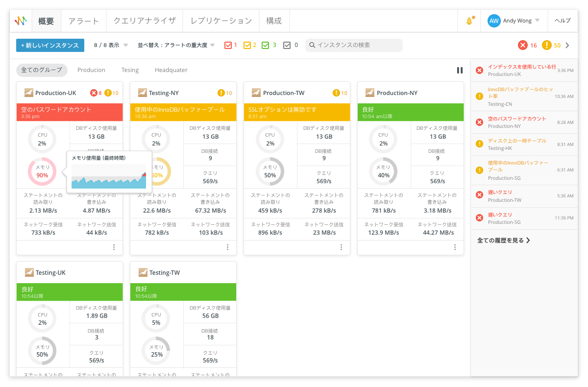
Task: Click the Testing-UK instance icon
Action: 29,272
